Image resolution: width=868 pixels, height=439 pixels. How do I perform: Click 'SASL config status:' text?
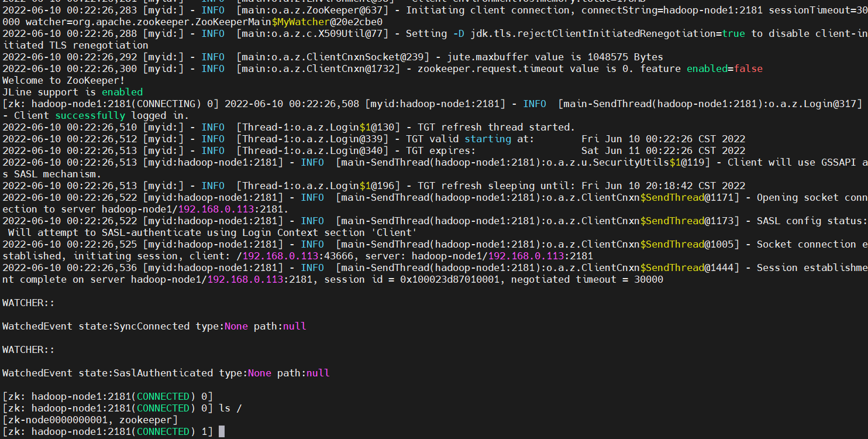(x=811, y=221)
